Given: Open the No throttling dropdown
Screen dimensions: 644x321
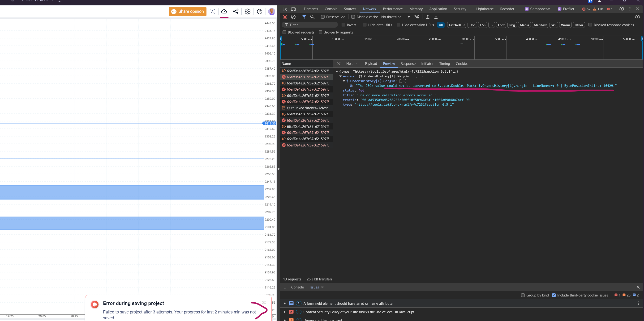Looking at the screenshot, I should [x=395, y=17].
